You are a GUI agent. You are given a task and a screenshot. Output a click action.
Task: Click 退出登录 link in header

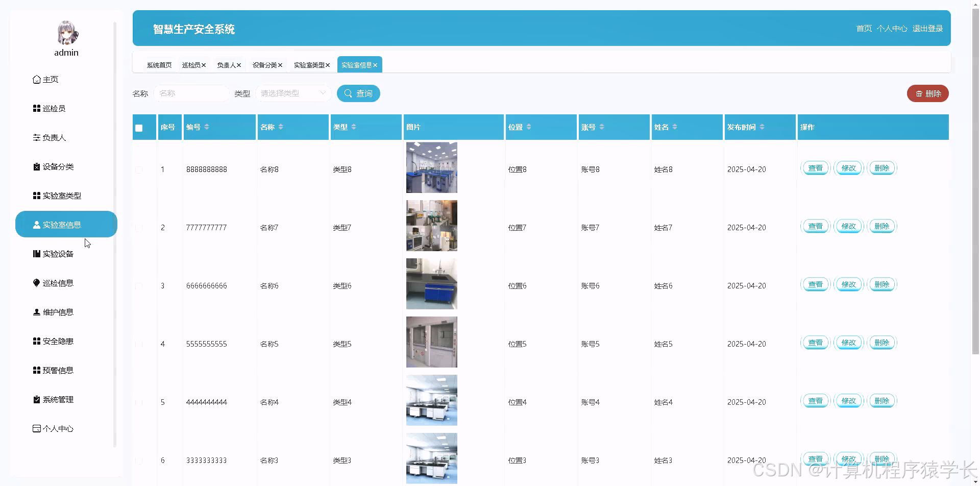pos(927,29)
